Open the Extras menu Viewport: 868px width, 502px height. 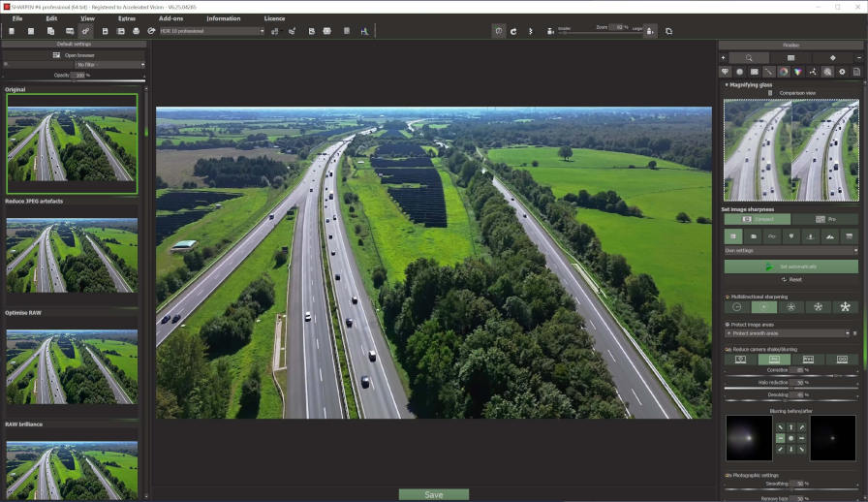(x=127, y=18)
